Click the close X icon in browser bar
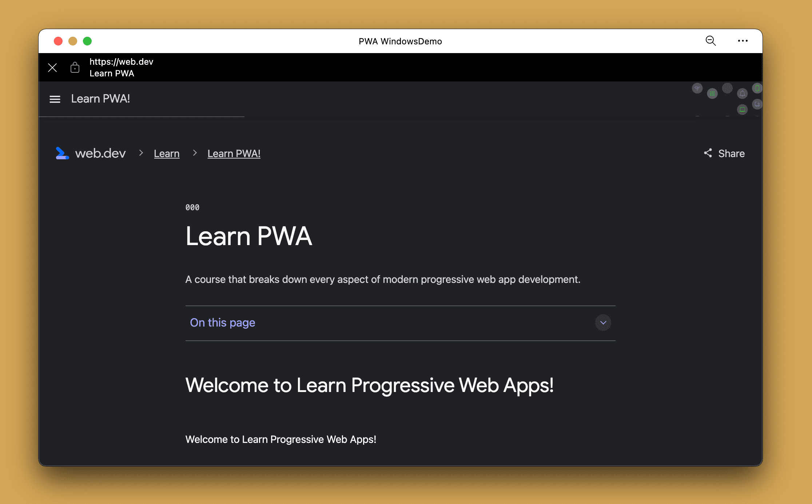 51,67
